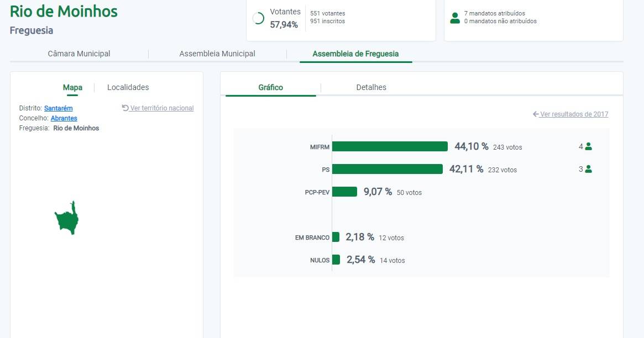Click the PS 3 seats person icon
The image size is (644, 338).
point(588,169)
